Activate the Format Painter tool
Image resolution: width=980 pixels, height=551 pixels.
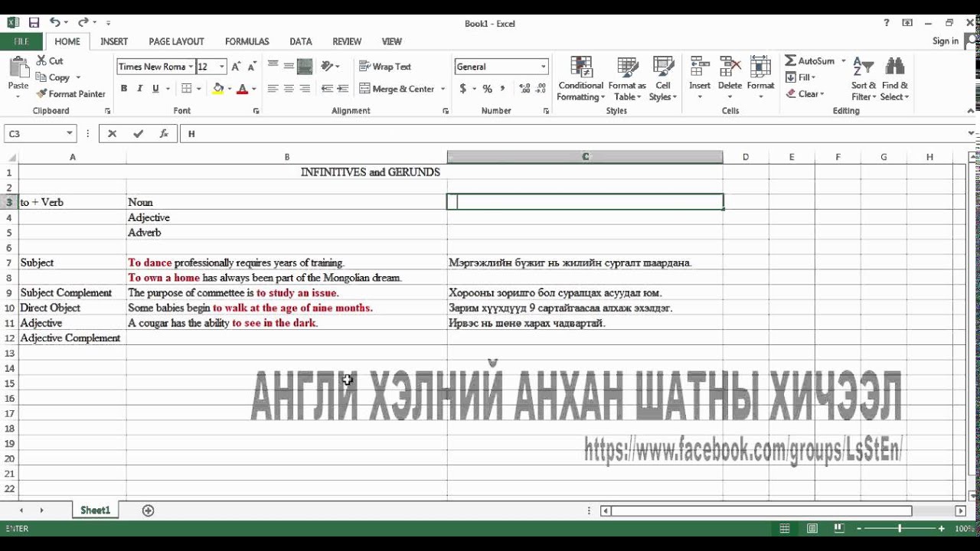[x=70, y=94]
